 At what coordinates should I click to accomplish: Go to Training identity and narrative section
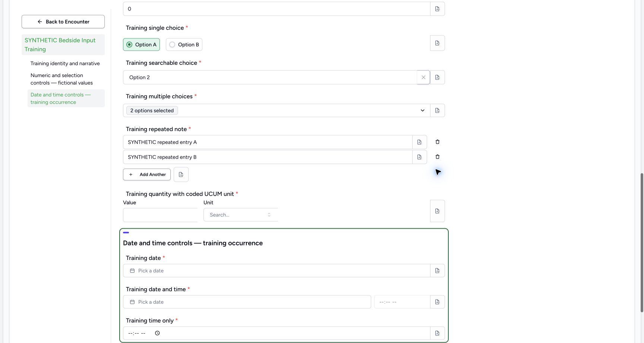[x=65, y=64]
